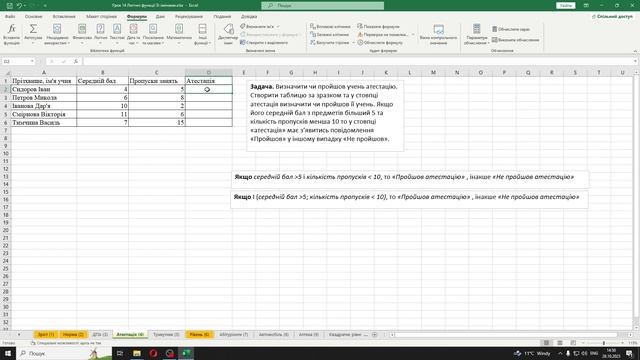
Task: Open the Help ribbon tab
Action: pos(249,17)
